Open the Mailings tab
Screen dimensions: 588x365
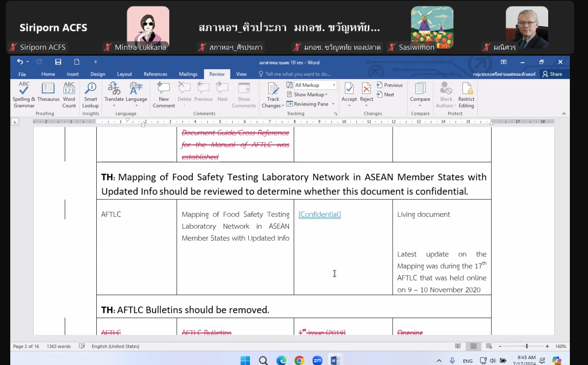[x=188, y=74]
